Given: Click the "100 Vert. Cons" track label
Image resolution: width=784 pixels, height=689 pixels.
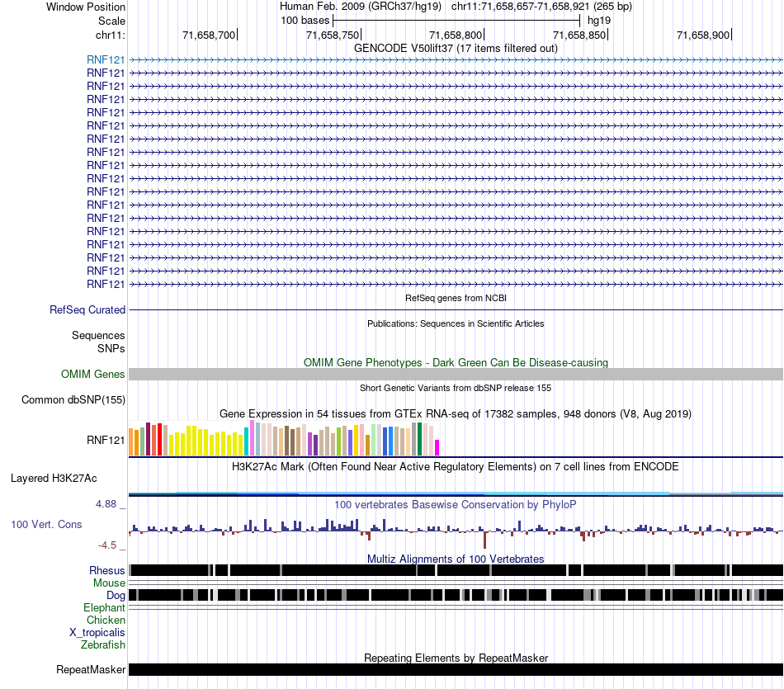Looking at the screenshot, I should (x=46, y=525).
